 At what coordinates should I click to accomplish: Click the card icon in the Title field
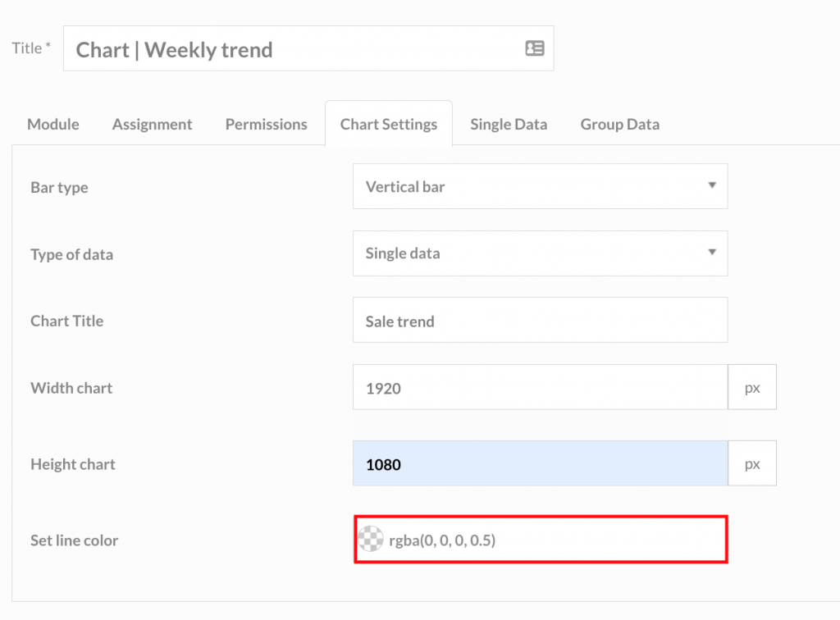pos(534,48)
